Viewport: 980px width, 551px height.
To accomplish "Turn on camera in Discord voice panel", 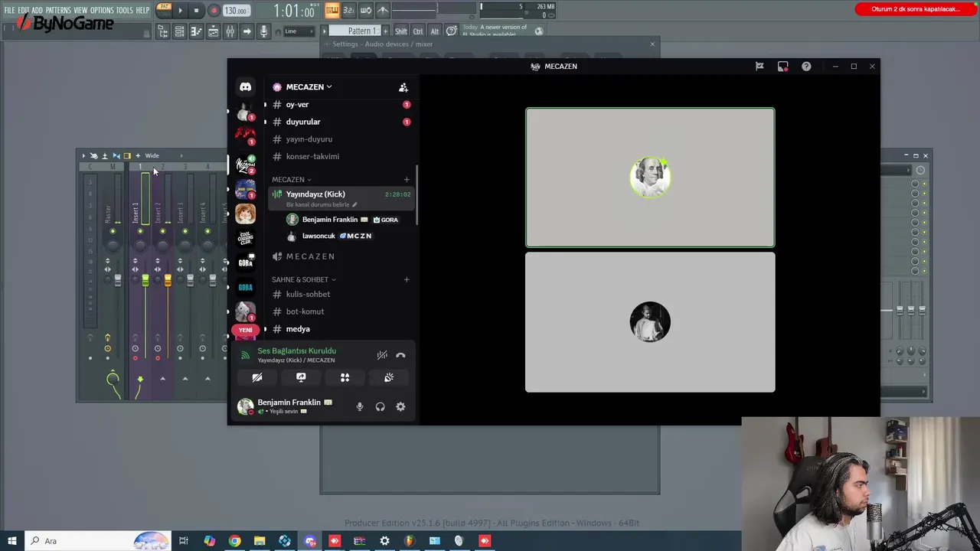I will pos(257,377).
